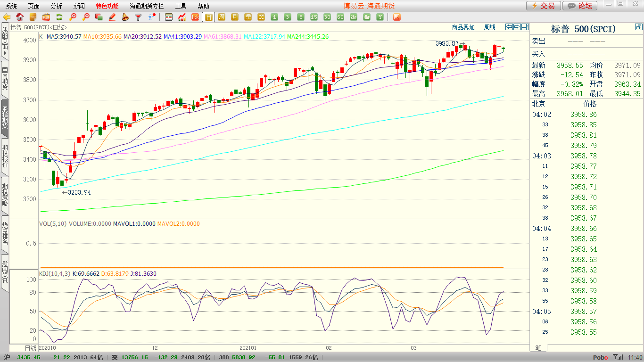Click the 3983.87 high price label

coord(447,43)
